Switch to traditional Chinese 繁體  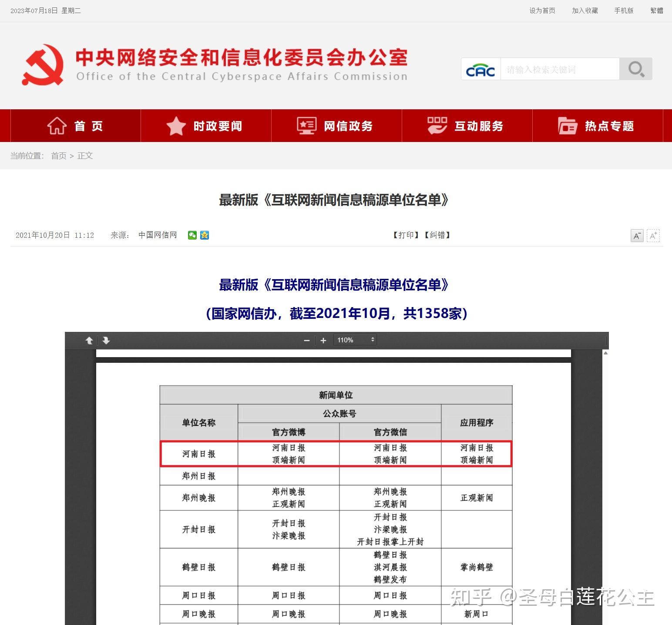pos(657,11)
